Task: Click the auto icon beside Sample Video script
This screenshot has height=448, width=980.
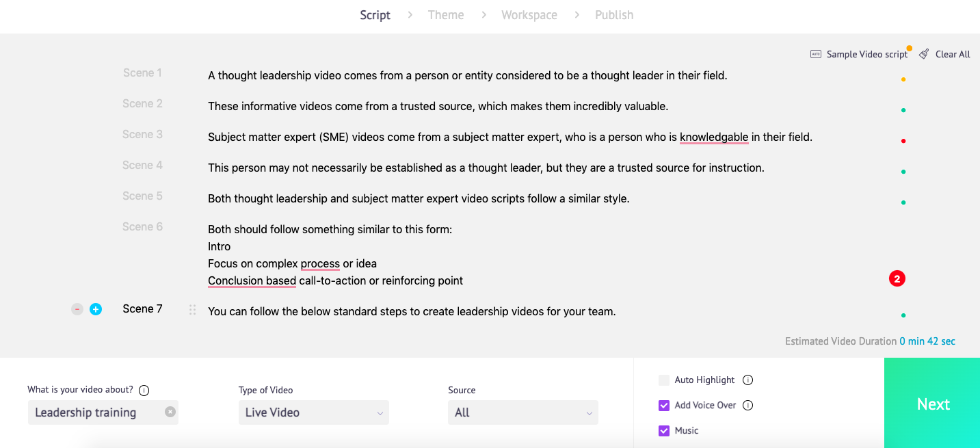Action: tap(816, 53)
